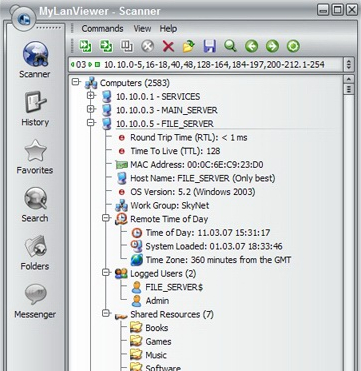Screen dimensions: 361x371
Task: Select OS Version: 5.2 (Windows 2003) row
Action: 193,192
